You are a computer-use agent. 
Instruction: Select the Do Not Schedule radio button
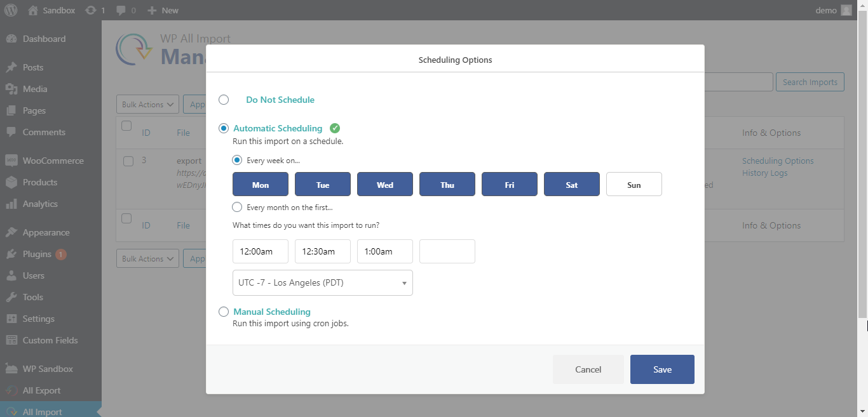tap(224, 100)
